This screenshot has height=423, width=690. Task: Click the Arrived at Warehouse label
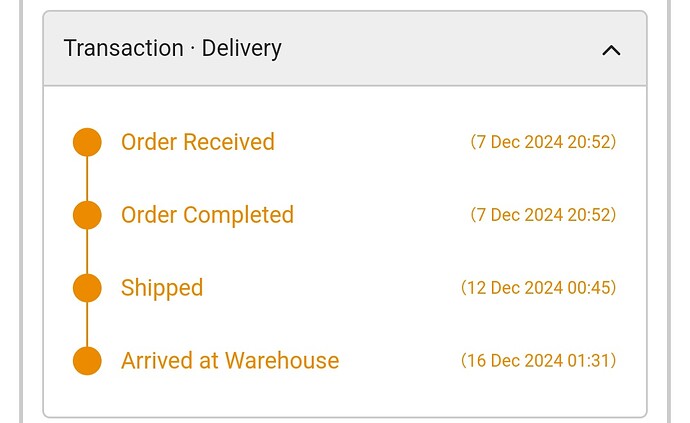[230, 361]
